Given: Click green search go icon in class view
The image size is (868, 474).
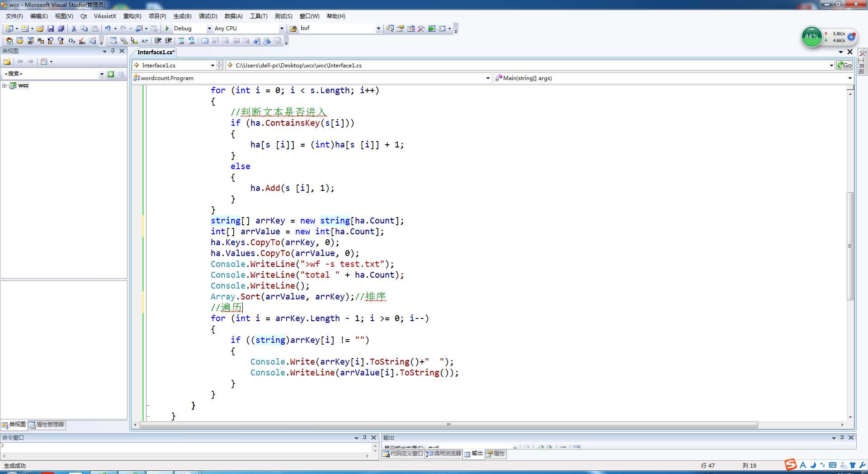Looking at the screenshot, I should [111, 74].
